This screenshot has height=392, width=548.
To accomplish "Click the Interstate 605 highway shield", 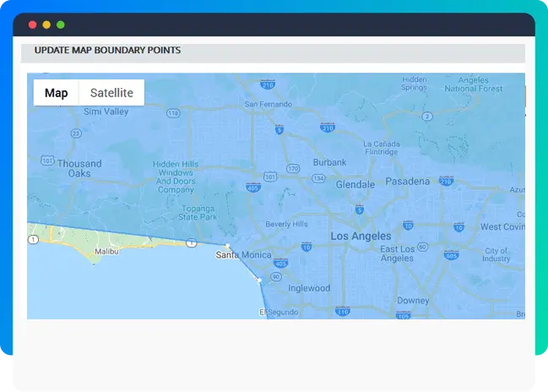I will pyautogui.click(x=452, y=254).
